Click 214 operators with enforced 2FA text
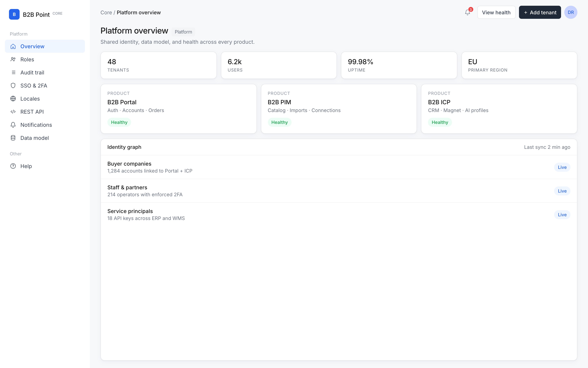588x368 pixels. tap(145, 194)
